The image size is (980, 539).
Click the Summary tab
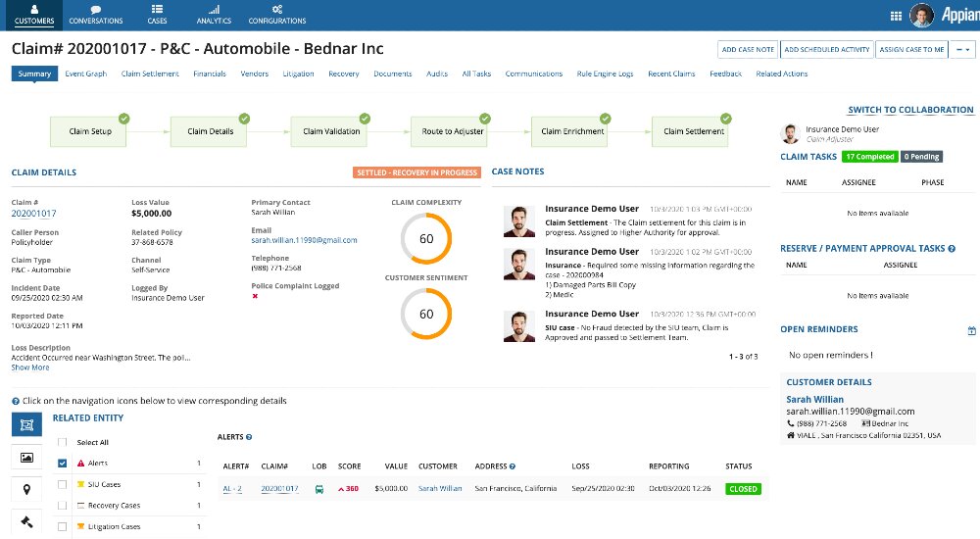(x=34, y=73)
